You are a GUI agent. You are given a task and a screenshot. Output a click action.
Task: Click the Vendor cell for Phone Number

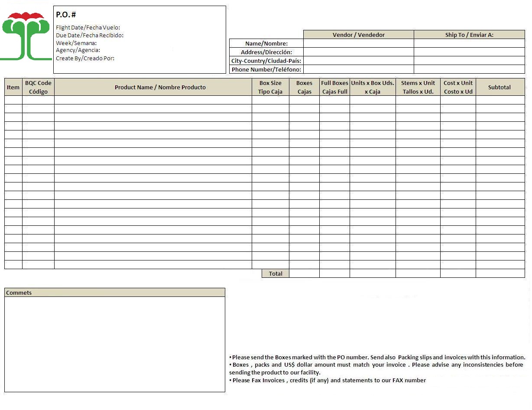(x=359, y=69)
